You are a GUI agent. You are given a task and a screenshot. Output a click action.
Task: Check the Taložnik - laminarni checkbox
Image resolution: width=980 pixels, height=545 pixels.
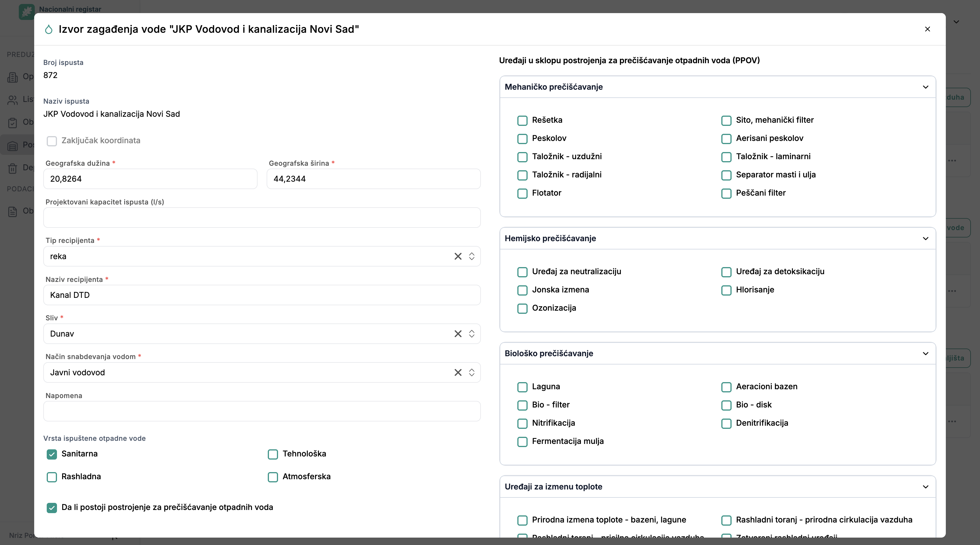[726, 157]
